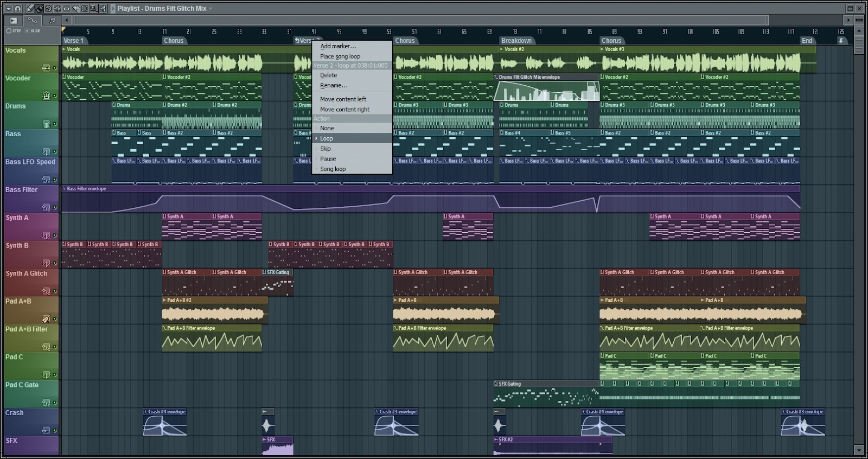
Task: Open the Drums Filt Glitch Mix envelope clip menu
Action: tap(496, 77)
